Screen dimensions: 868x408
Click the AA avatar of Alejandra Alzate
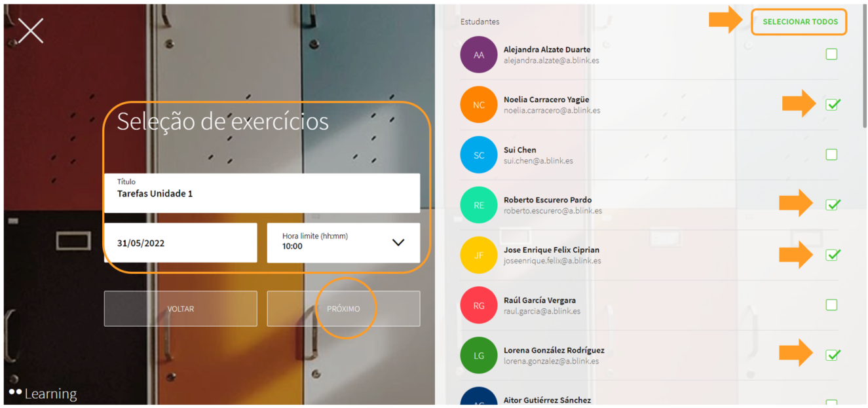tap(479, 54)
